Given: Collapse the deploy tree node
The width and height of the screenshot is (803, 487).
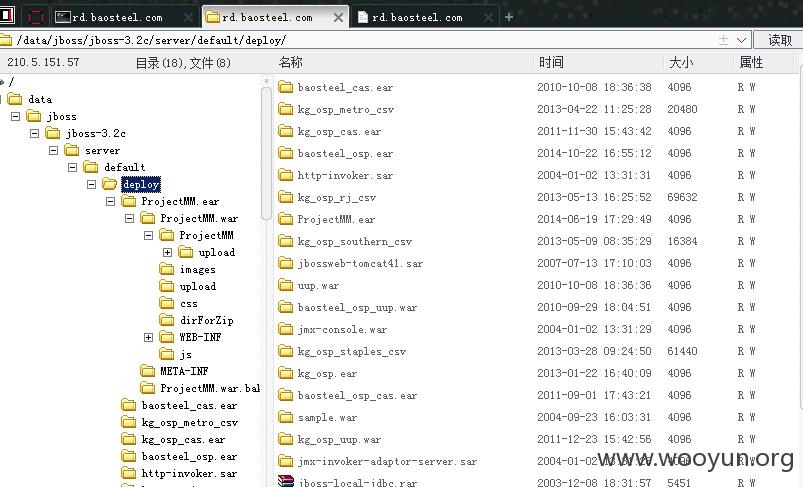Looking at the screenshot, I should (x=91, y=184).
